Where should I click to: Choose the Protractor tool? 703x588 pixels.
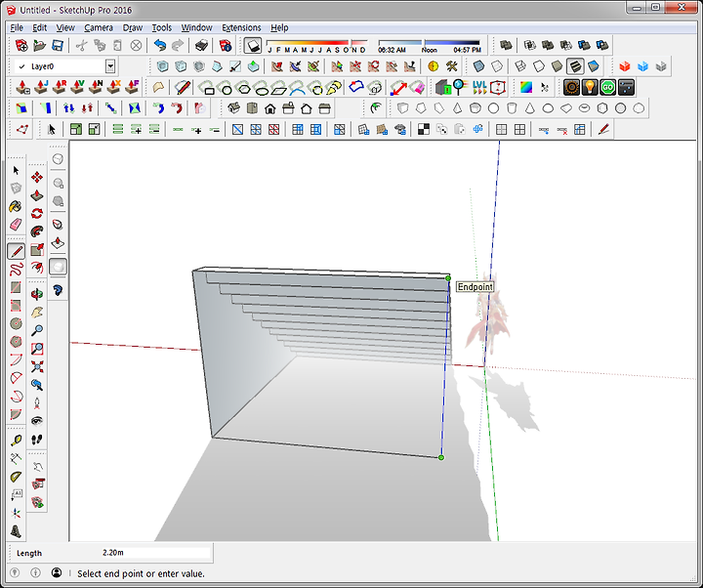(x=17, y=477)
